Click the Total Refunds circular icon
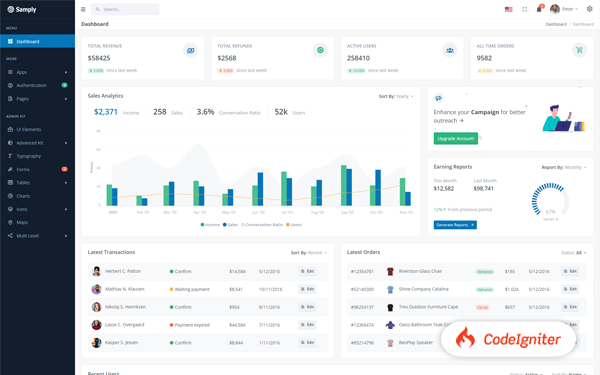 pyautogui.click(x=320, y=50)
